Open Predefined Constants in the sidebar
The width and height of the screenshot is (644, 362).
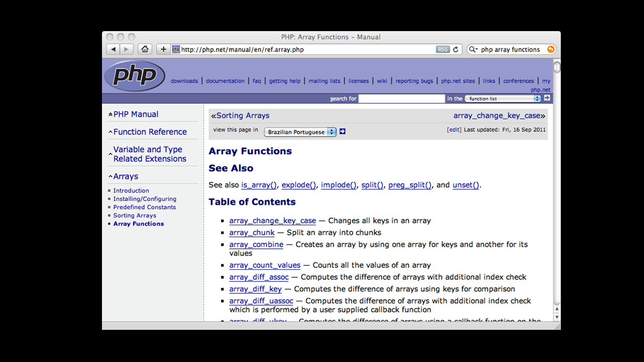[x=144, y=207]
